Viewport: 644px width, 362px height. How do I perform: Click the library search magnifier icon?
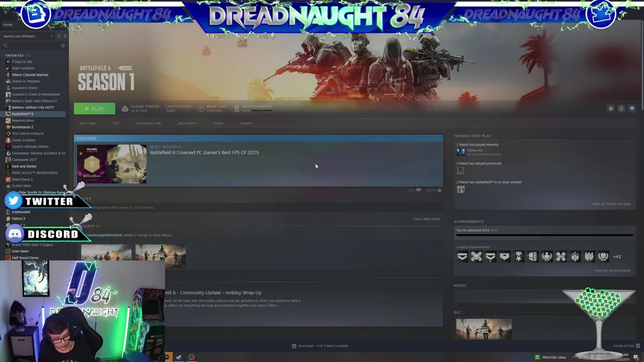[6, 46]
